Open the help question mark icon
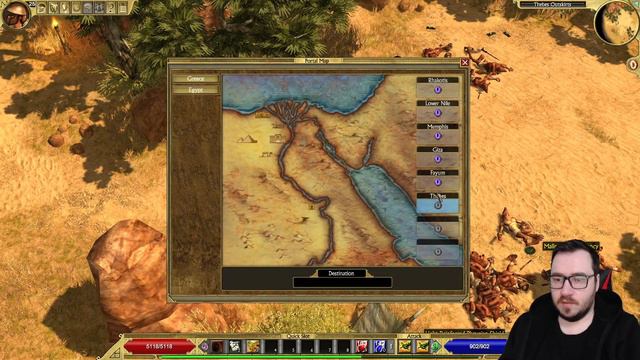This screenshot has width=640, height=360. (x=111, y=8)
